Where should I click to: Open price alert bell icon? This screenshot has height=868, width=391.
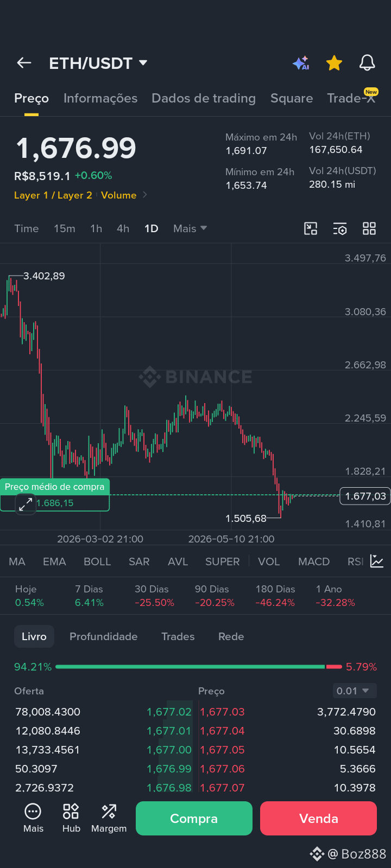click(367, 63)
